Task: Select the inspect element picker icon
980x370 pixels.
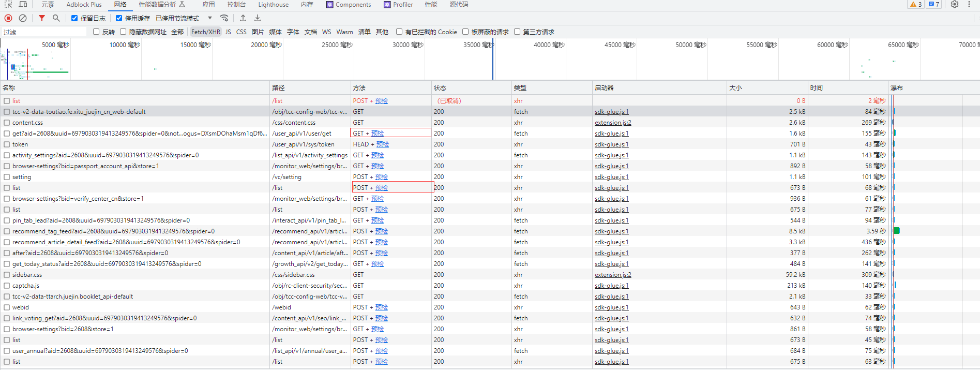Action: tap(8, 4)
